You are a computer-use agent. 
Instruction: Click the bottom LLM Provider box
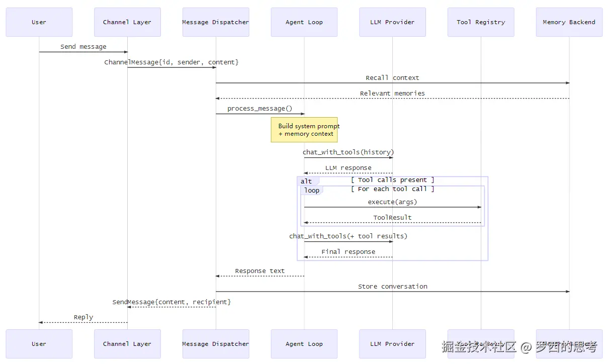click(x=393, y=344)
